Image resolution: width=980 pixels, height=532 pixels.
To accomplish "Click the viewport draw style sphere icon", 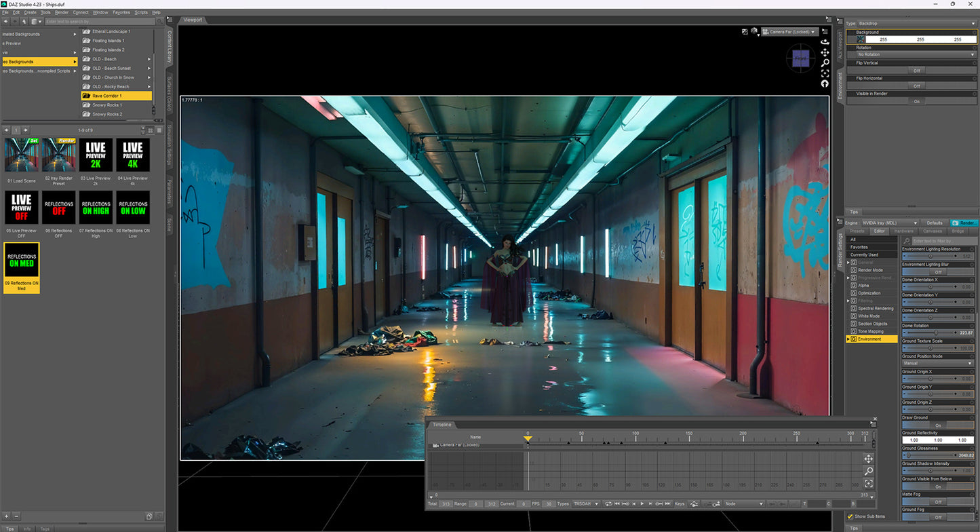I will coord(753,31).
